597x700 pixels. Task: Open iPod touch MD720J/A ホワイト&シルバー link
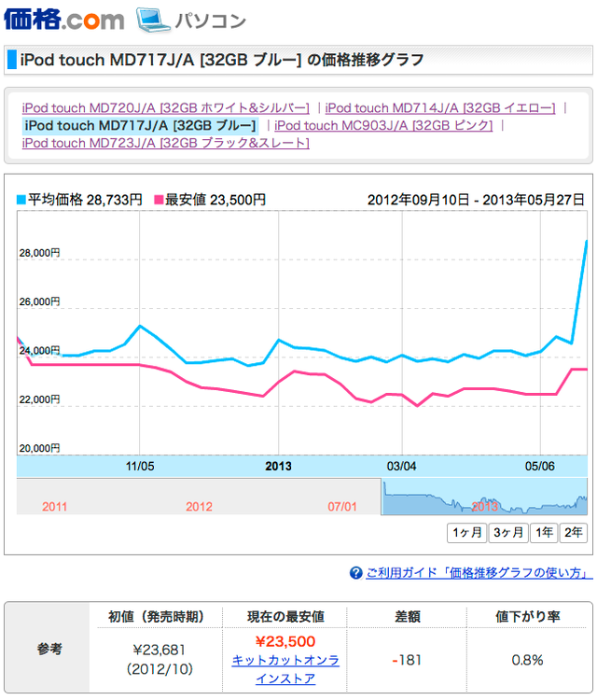[165, 108]
